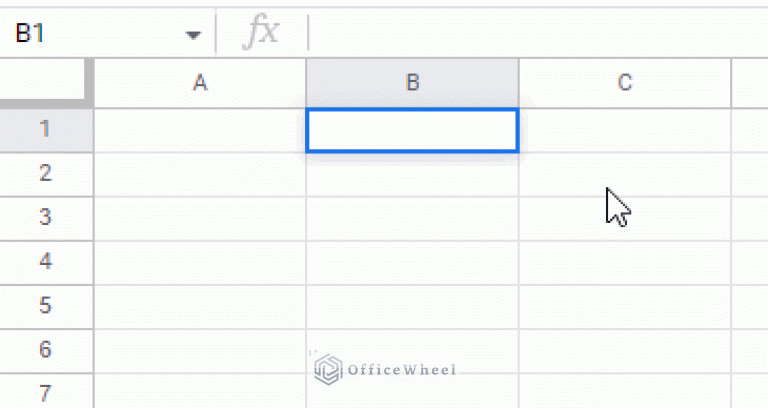Select row 3 header

click(47, 218)
